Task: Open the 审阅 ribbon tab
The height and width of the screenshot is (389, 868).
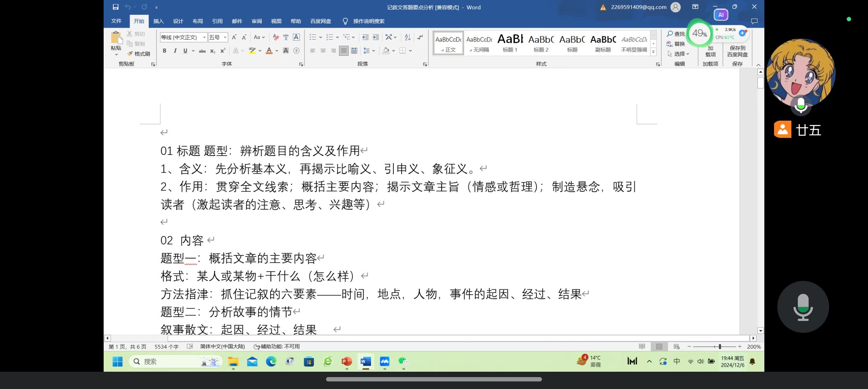Action: (257, 21)
